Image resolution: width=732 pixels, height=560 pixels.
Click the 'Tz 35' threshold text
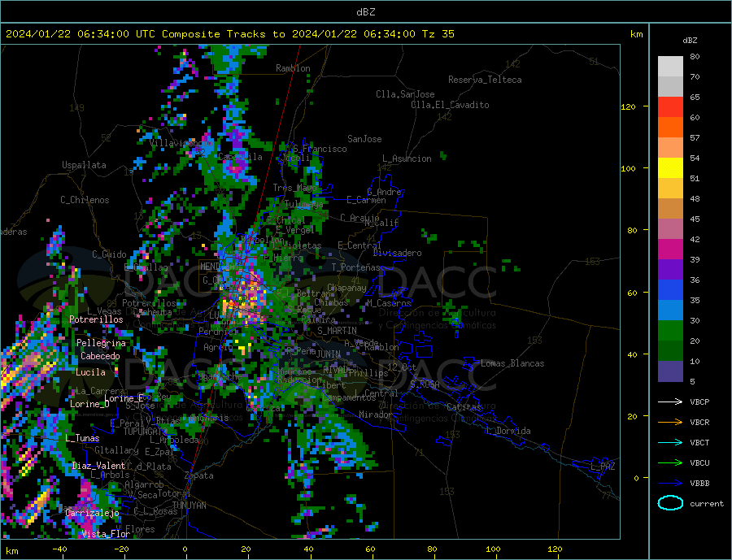[438, 34]
